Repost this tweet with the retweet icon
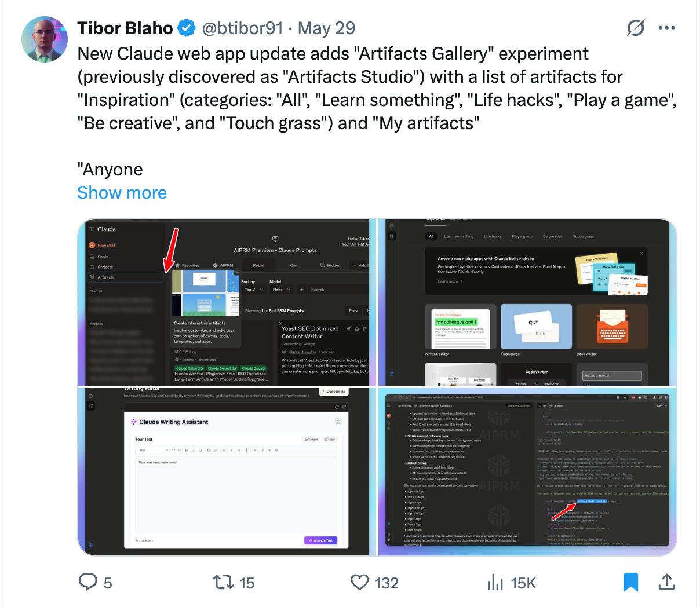 [223, 582]
